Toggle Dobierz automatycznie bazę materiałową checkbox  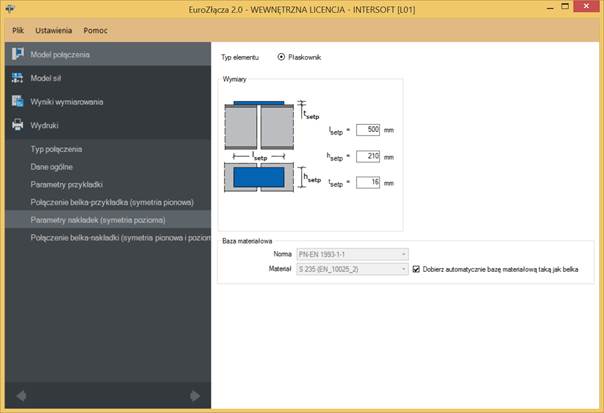click(x=416, y=269)
